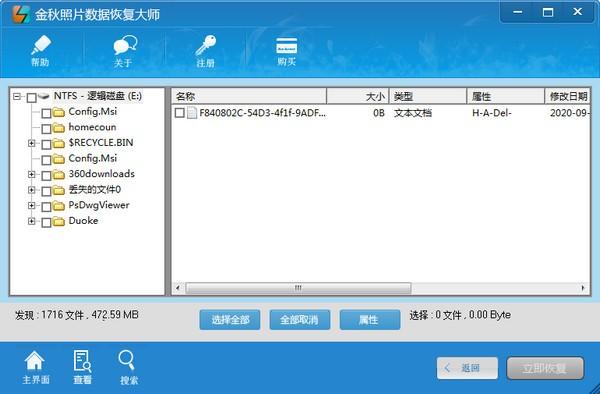
Task: Check the NTFS logical disk (E:) checkbox
Action: click(31, 98)
